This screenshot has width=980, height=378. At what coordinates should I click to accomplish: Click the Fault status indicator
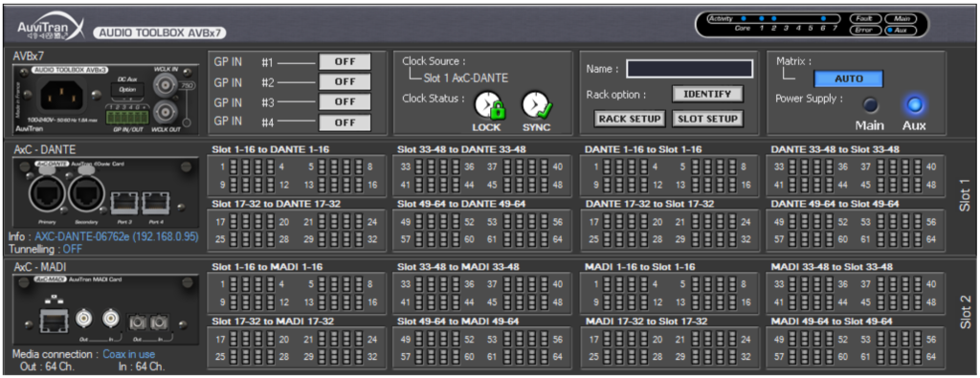click(865, 19)
